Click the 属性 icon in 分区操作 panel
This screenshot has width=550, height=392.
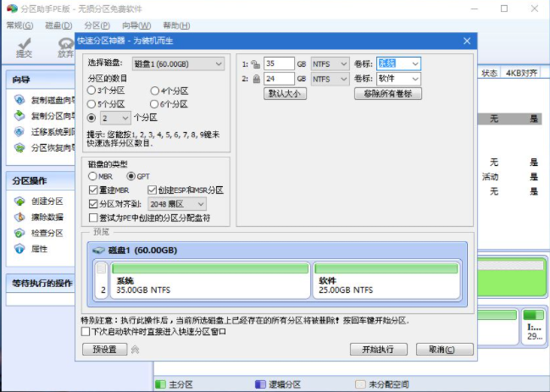coord(19,249)
